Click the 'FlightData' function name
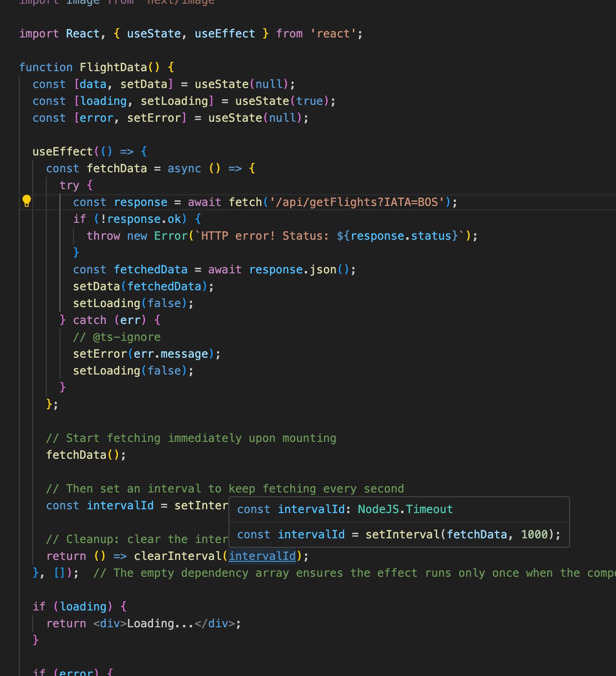Screen dimensions: 616x676 (x=113, y=67)
